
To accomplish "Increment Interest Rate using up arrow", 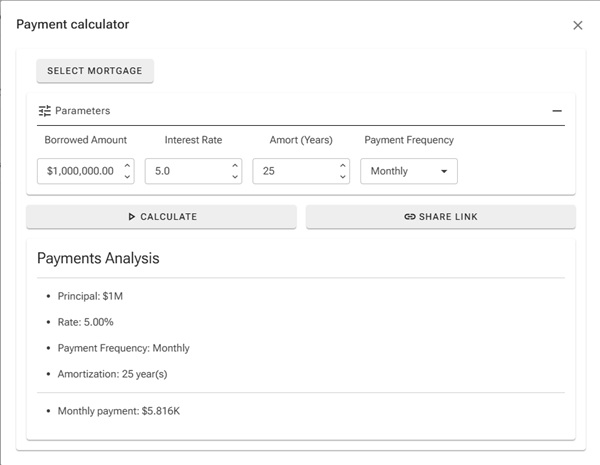I will click(234, 165).
